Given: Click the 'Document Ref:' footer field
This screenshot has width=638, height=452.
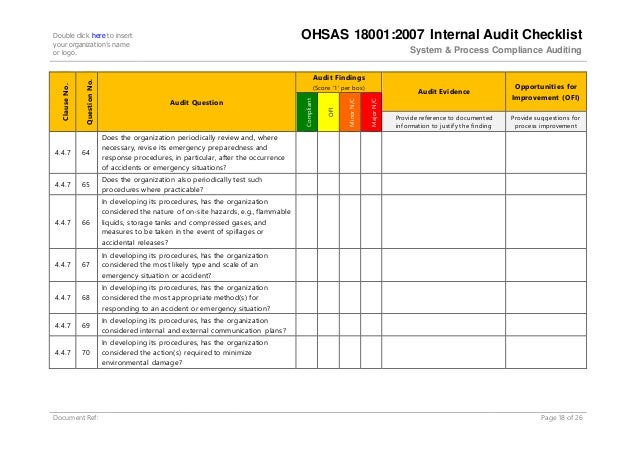Looking at the screenshot, I should [x=75, y=417].
